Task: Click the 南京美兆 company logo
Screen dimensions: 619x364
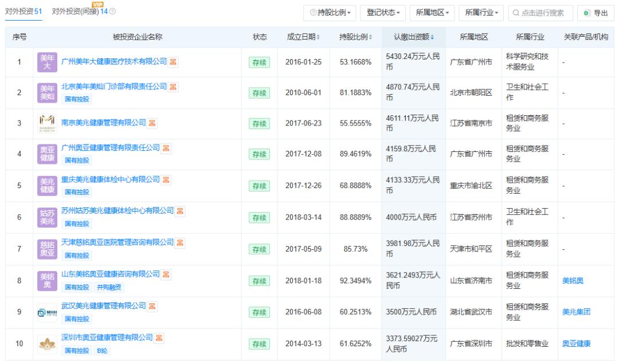Action: pos(48,123)
